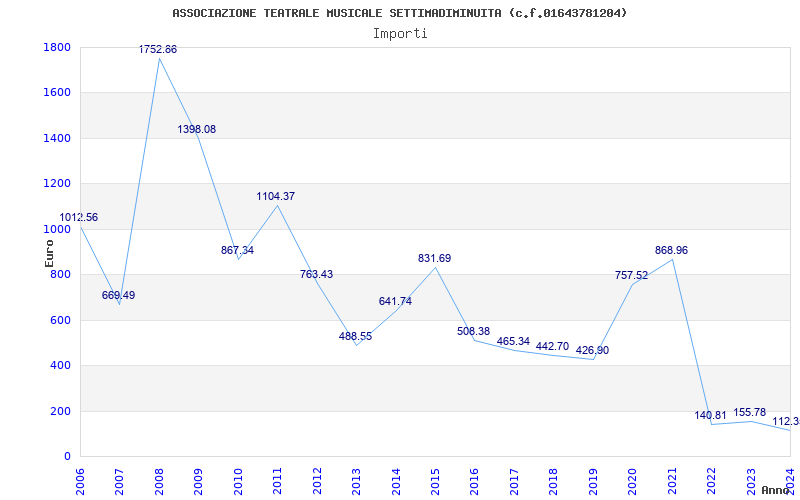Click the 2011 x-axis year label
Screen dimensions: 800x500
tap(277, 482)
